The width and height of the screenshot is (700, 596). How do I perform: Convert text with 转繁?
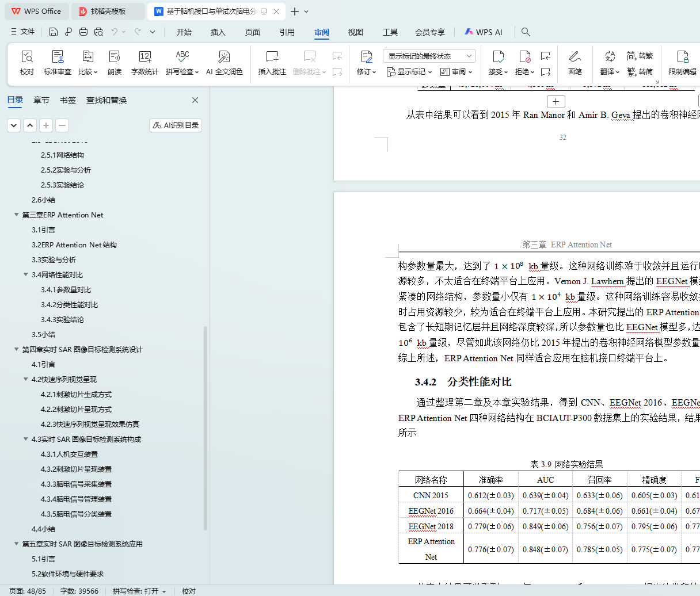coord(640,56)
